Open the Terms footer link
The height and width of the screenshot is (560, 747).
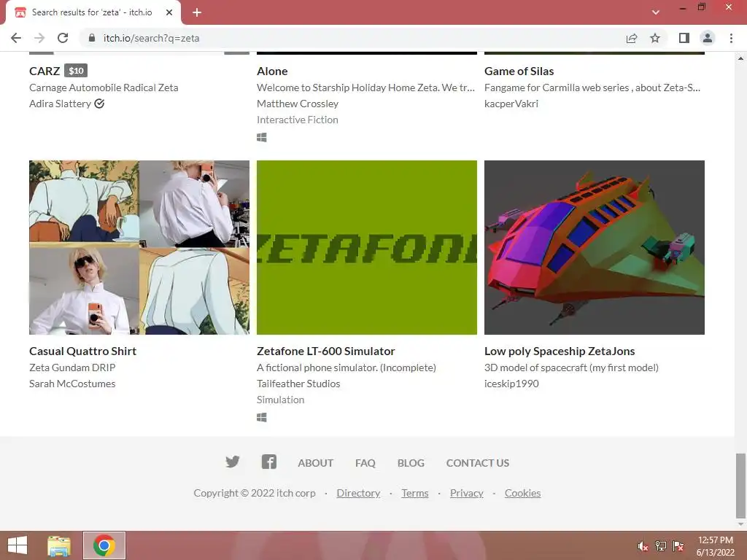[x=415, y=493]
